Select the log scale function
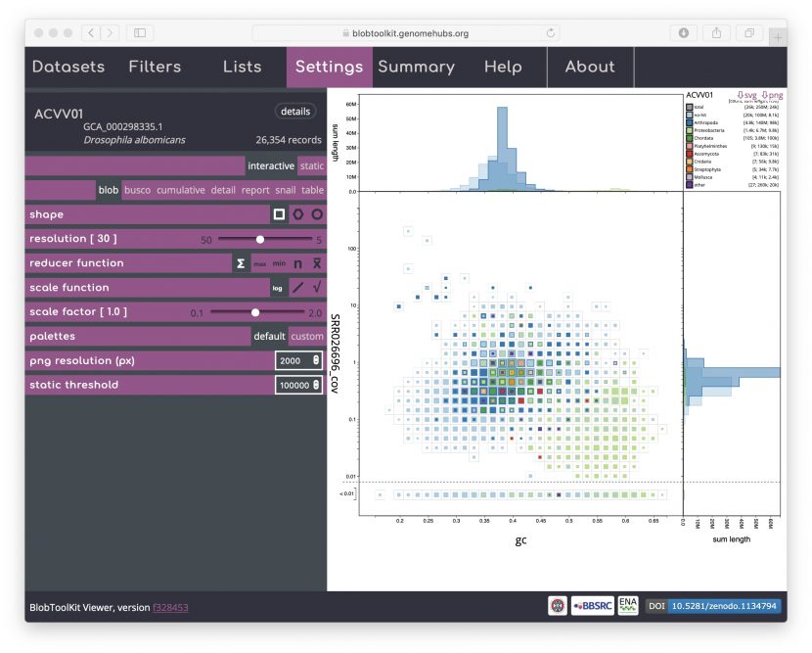 tap(279, 287)
